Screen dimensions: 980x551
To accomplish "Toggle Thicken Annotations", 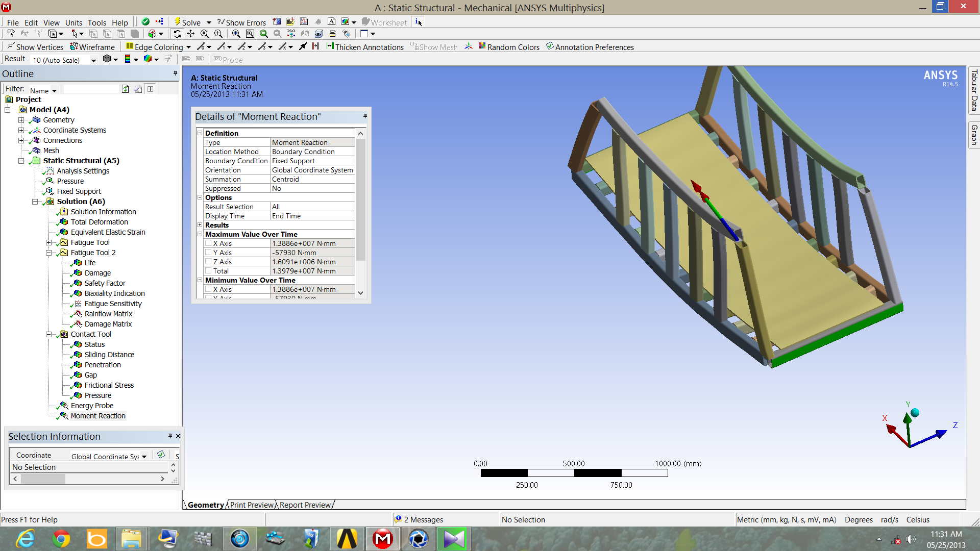I will [365, 46].
